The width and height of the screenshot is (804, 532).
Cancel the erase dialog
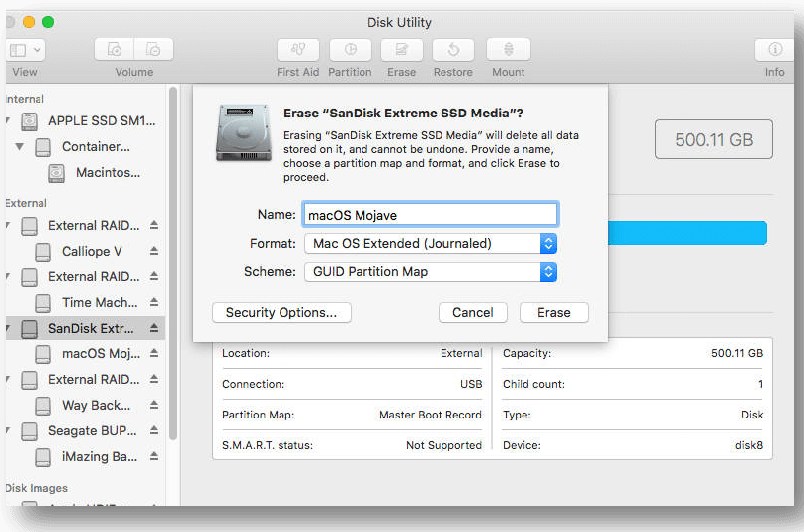point(472,312)
